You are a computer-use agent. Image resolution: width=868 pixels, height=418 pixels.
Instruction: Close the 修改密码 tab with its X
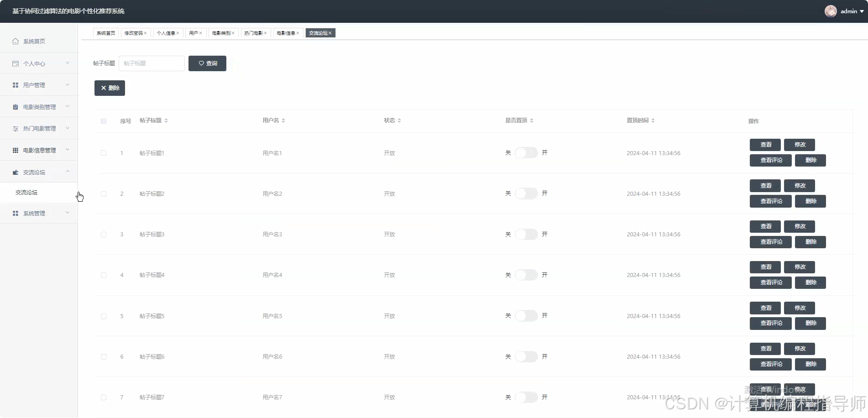click(146, 33)
